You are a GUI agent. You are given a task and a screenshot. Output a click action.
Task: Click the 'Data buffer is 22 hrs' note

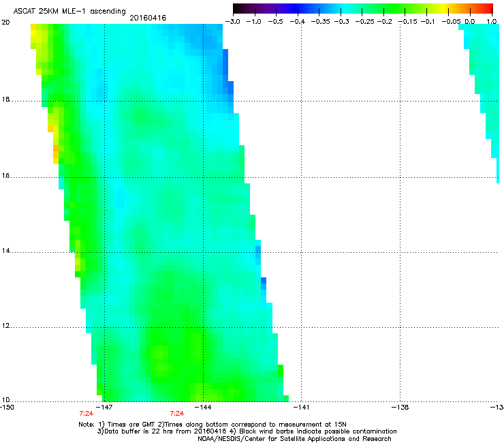click(247, 431)
